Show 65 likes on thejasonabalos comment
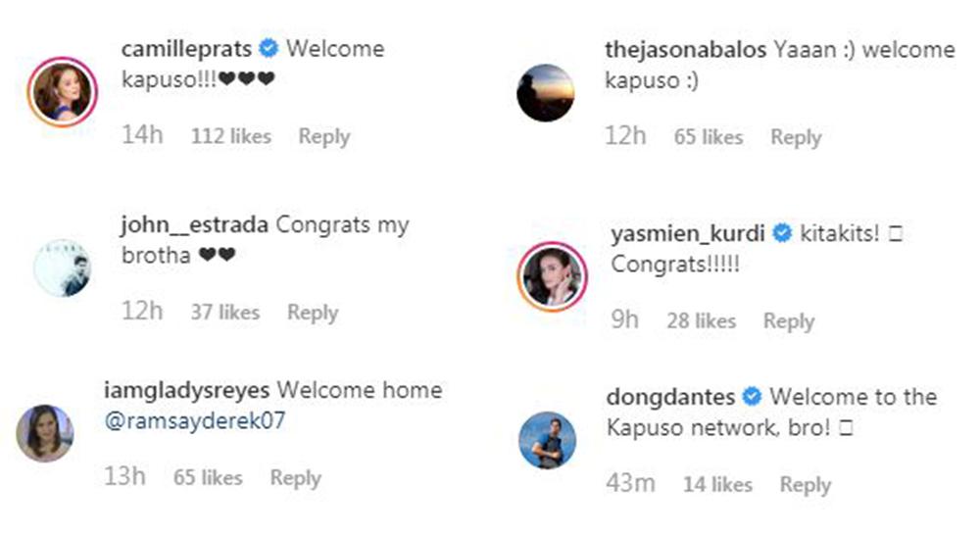Image resolution: width=980 pixels, height=536 pixels. [x=708, y=138]
